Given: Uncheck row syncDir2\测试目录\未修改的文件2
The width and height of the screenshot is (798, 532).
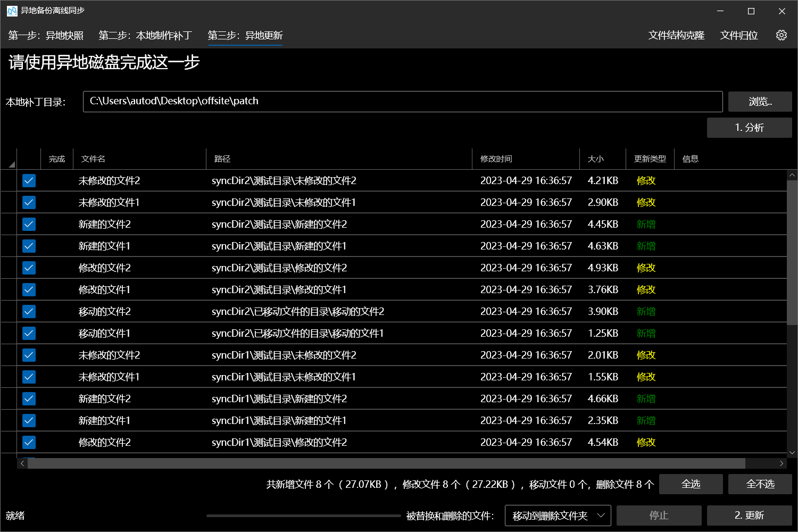Looking at the screenshot, I should [x=29, y=181].
